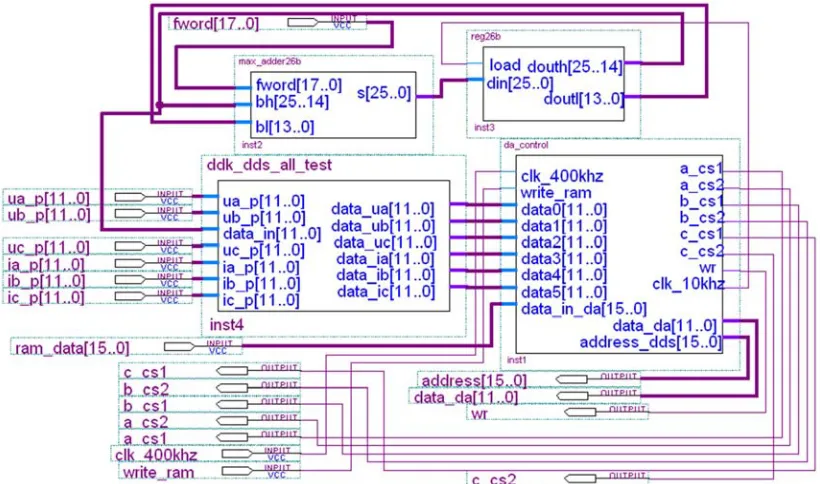Click the data3[11..0] port in da_control
This screenshot has height=484, width=820.
(x=564, y=259)
